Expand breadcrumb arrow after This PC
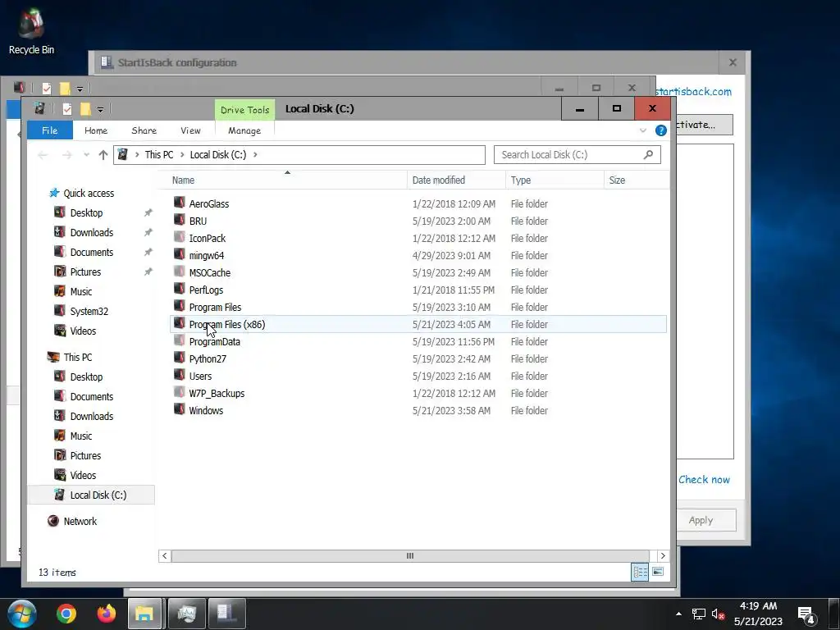 (x=182, y=155)
